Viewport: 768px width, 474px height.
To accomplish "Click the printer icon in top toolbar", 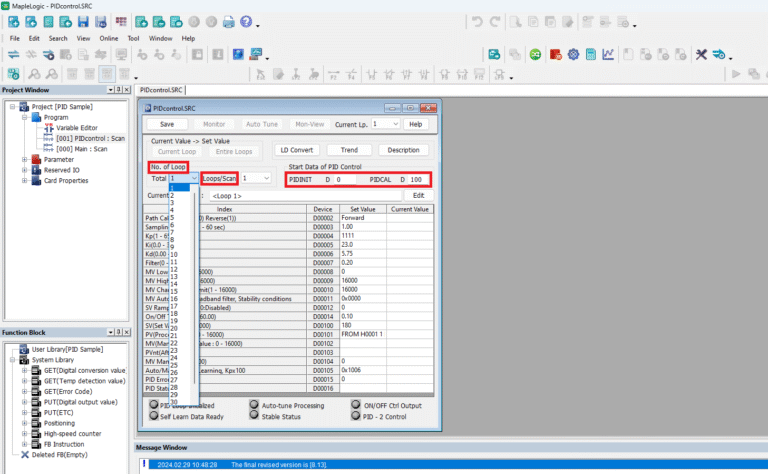I will point(229,22).
